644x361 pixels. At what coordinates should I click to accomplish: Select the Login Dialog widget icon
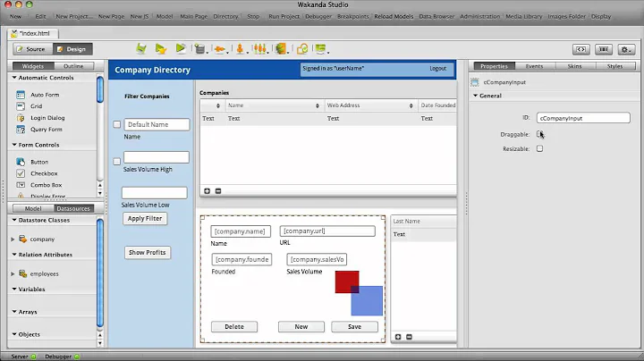tap(21, 118)
